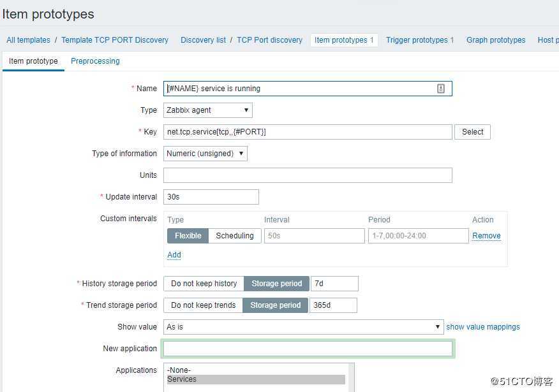Select Services in Applications list
This screenshot has width=559, height=392.
(x=256, y=379)
